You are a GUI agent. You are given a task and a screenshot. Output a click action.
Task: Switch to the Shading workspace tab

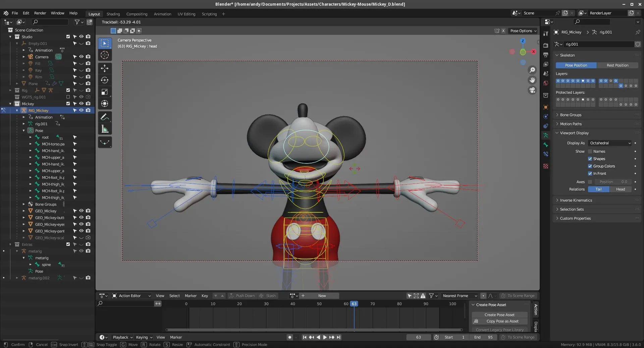pyautogui.click(x=113, y=14)
